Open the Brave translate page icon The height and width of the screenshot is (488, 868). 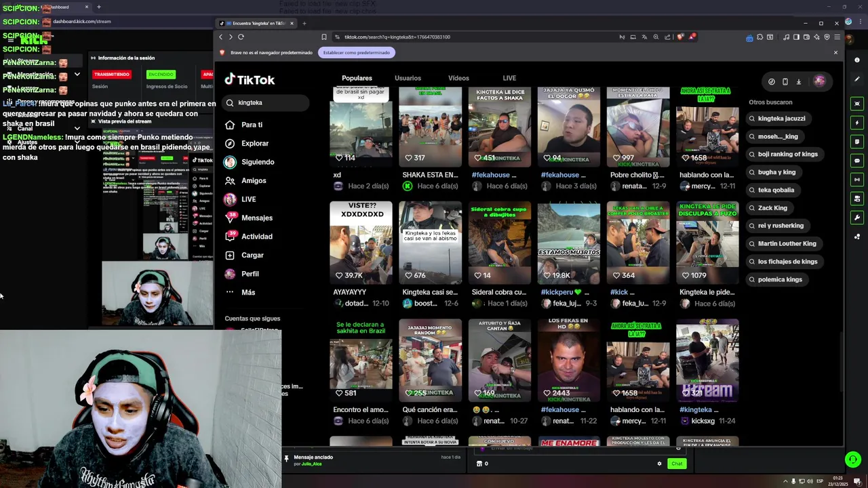pos(644,37)
